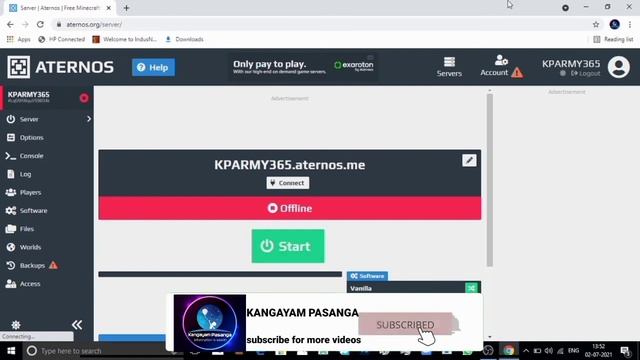
Task: Log out via Logout link
Action: pyautogui.click(x=585, y=73)
